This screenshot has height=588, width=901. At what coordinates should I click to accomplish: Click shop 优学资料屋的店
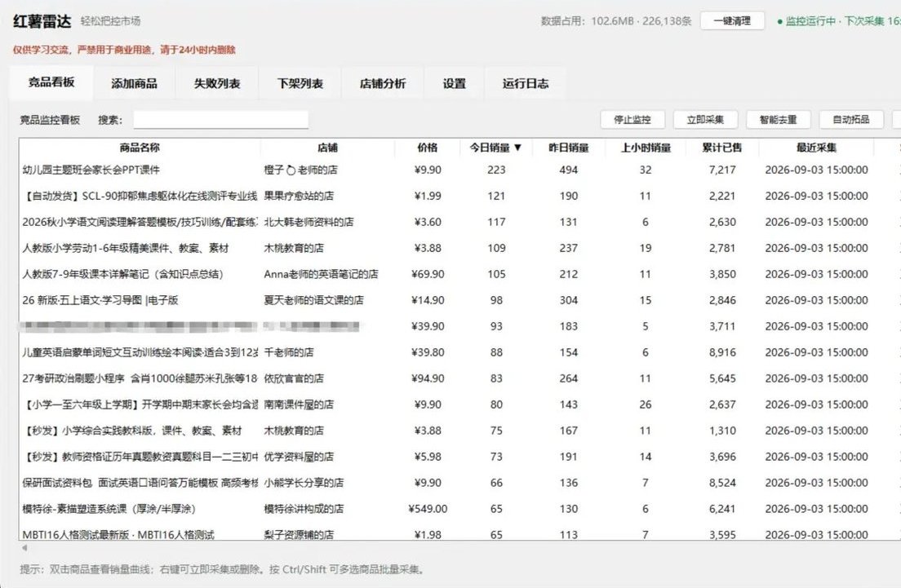point(298,457)
